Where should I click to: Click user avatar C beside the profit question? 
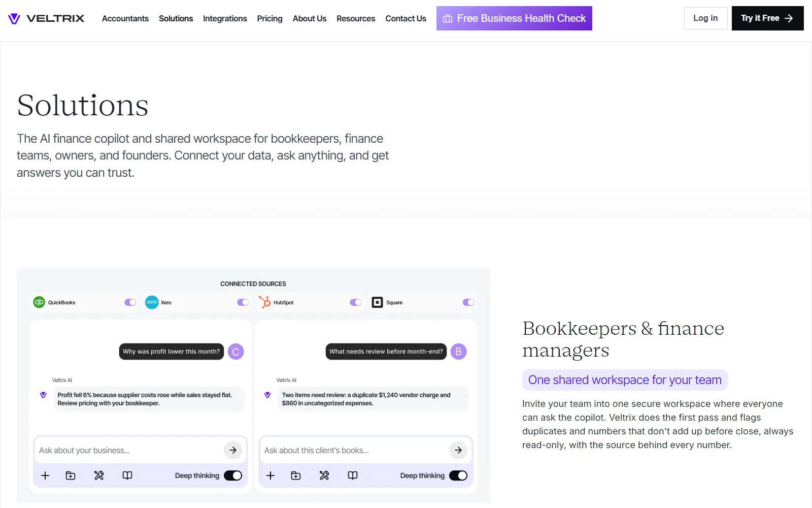(235, 352)
